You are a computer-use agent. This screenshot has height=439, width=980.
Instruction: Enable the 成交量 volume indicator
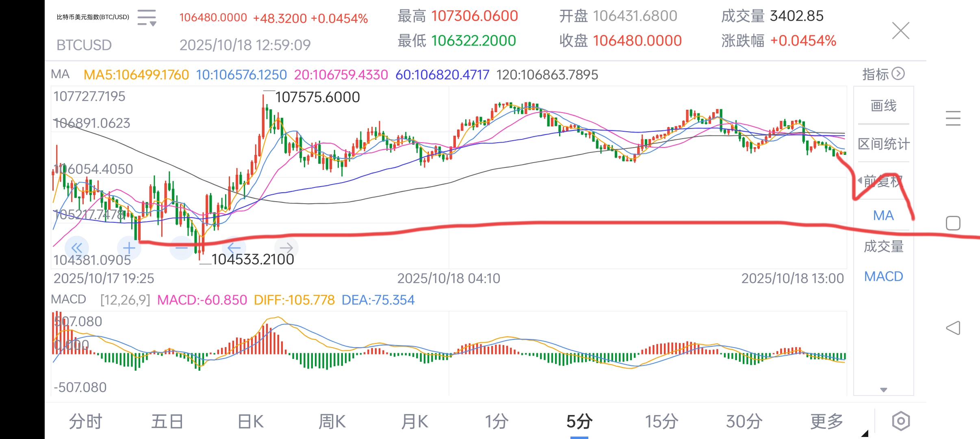click(x=882, y=246)
